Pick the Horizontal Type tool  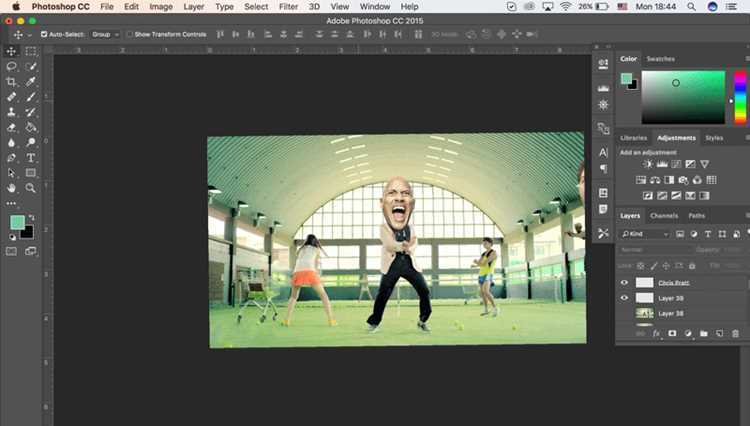click(31, 158)
